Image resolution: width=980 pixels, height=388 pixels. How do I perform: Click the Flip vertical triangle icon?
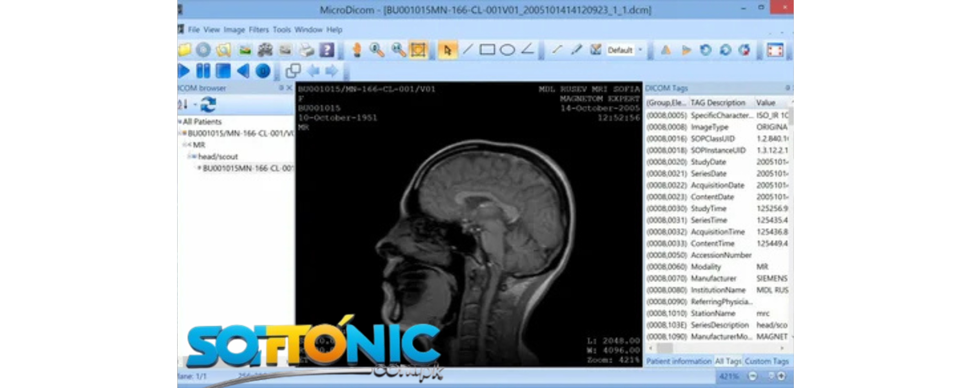pos(686,50)
